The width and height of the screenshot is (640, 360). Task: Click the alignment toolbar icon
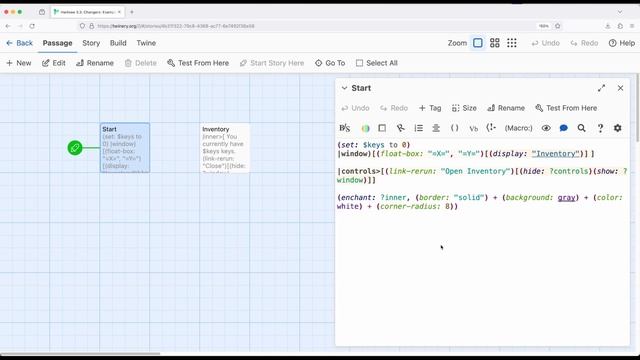436,128
